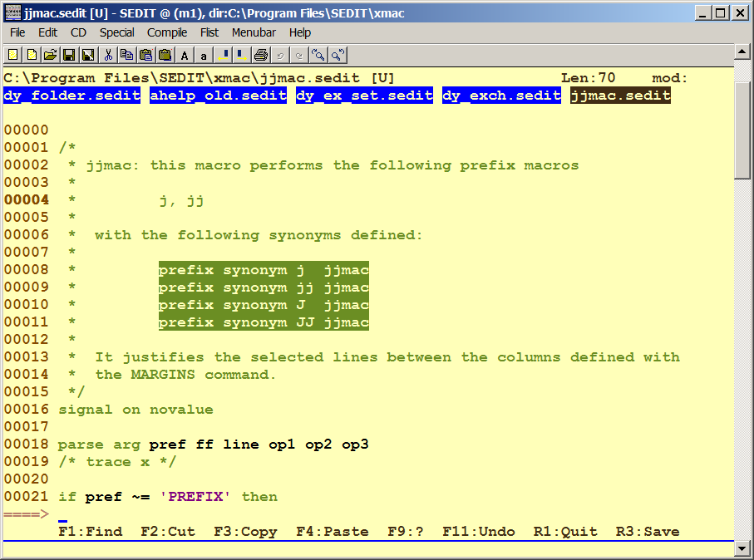Click the word 'pref' in the parse arg line
This screenshot has height=560, width=754.
coord(167,445)
